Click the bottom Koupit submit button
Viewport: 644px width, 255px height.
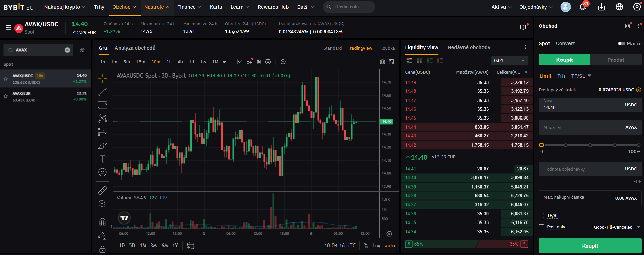pyautogui.click(x=590, y=246)
